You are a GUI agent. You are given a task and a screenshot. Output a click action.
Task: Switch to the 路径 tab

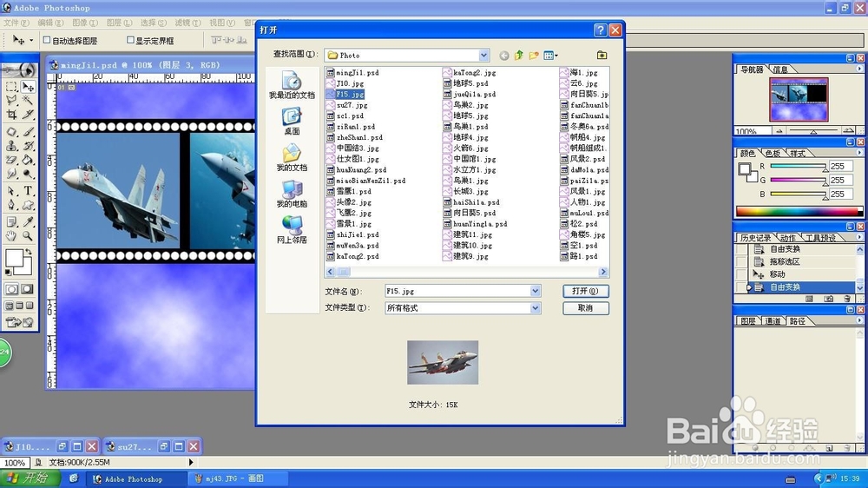(798, 321)
